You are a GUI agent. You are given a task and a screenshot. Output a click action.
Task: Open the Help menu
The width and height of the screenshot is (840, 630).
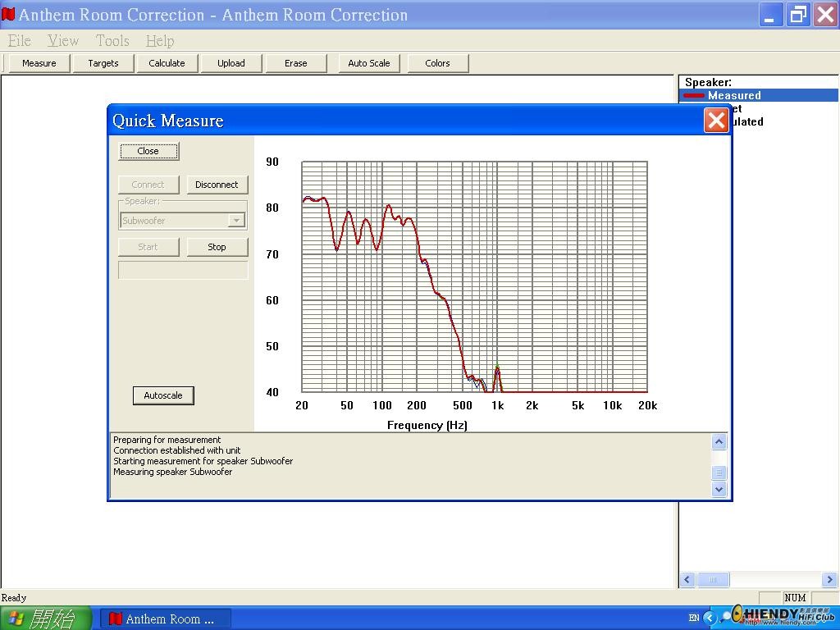point(160,41)
